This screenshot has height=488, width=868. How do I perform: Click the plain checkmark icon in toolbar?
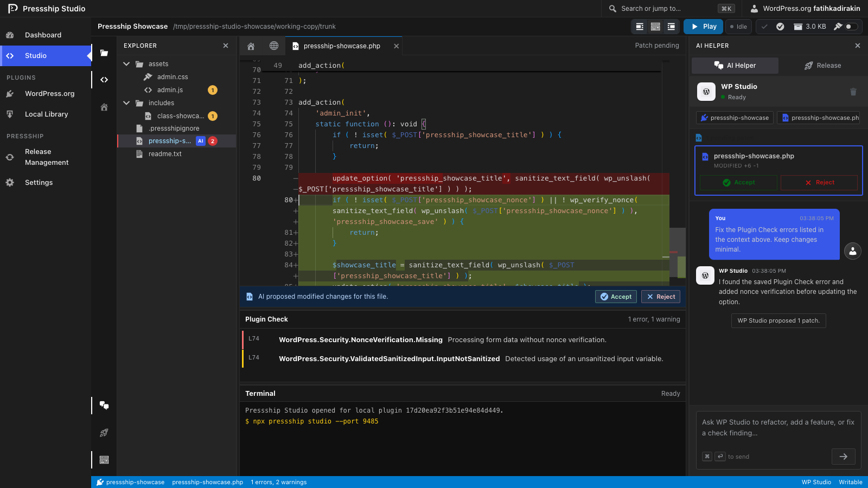(x=764, y=27)
